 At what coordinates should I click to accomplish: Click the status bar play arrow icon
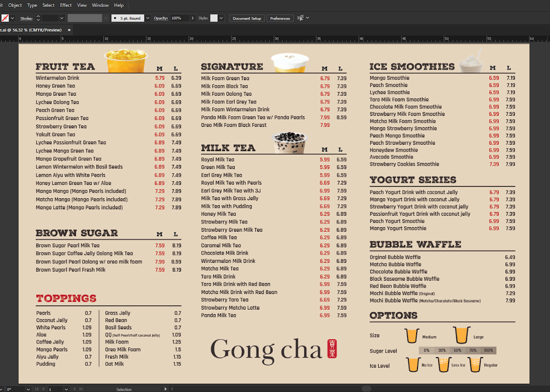[x=166, y=389]
